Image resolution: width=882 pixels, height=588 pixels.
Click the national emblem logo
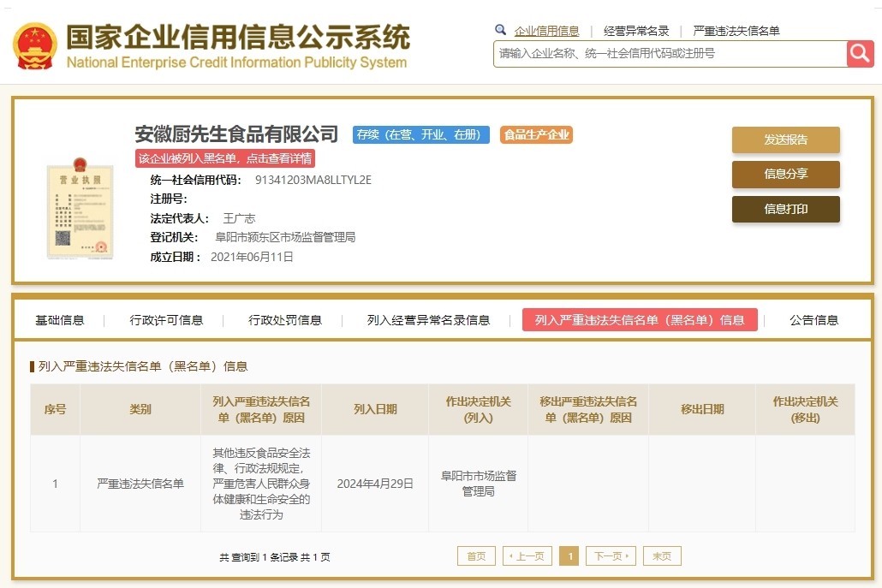click(35, 46)
